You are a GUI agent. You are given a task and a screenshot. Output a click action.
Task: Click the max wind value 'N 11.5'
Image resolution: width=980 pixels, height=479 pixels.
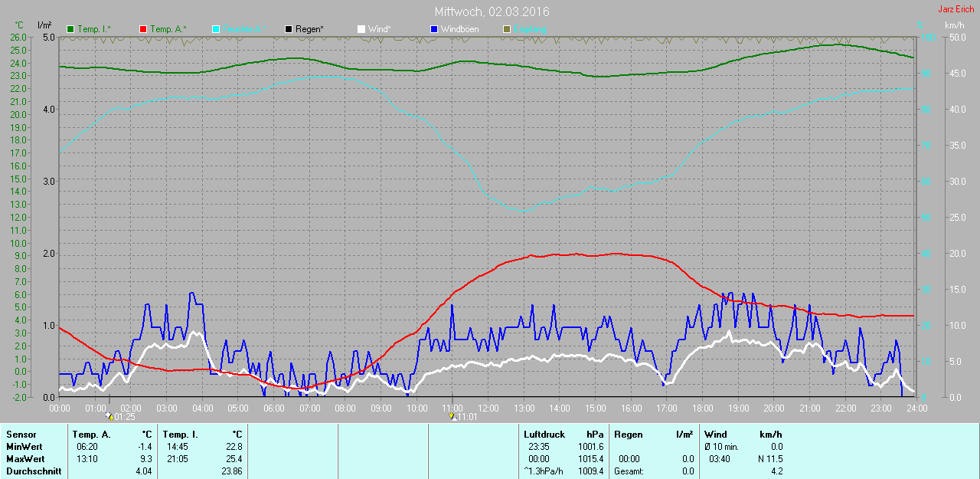pyautogui.click(x=770, y=459)
